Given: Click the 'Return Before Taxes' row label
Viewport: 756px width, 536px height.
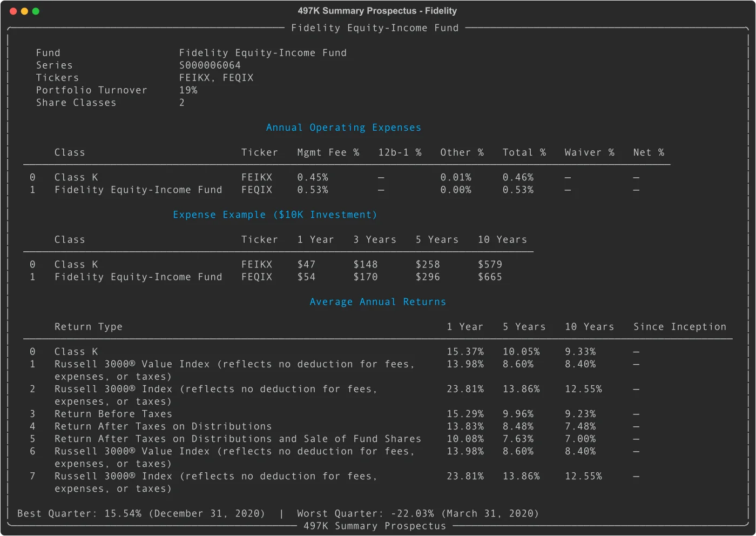Looking at the screenshot, I should point(113,414).
